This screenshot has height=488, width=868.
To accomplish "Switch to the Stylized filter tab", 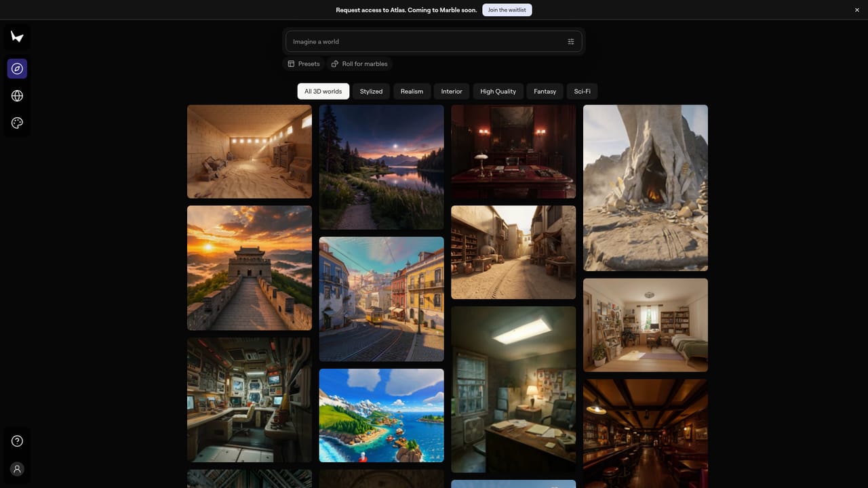I will coord(371,91).
